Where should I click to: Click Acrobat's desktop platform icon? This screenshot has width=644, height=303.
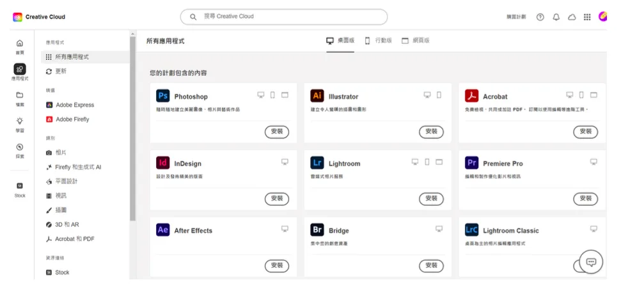(x=570, y=95)
